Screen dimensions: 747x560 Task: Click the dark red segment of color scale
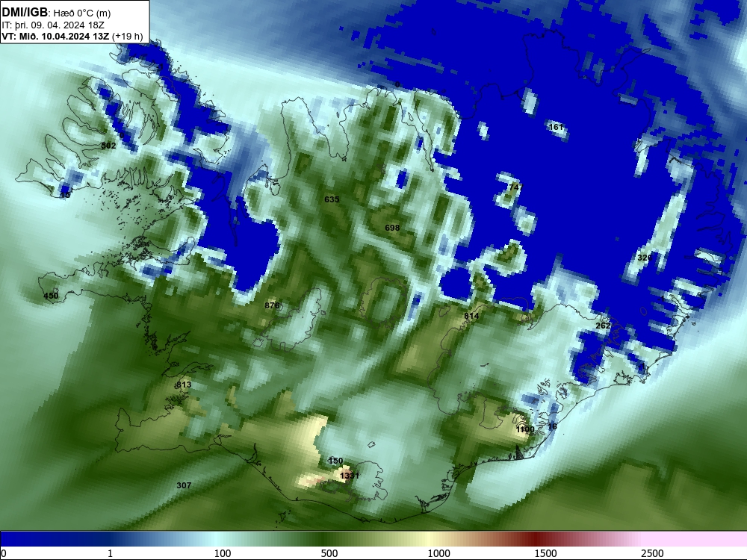537,539
